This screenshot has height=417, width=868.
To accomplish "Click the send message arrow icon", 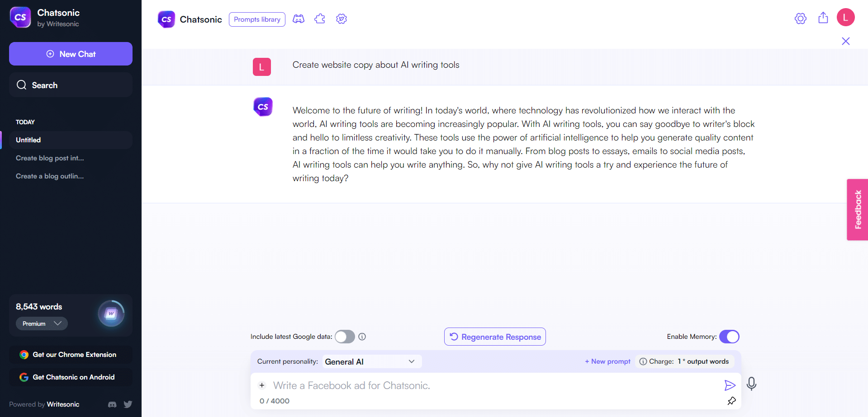I will (730, 385).
